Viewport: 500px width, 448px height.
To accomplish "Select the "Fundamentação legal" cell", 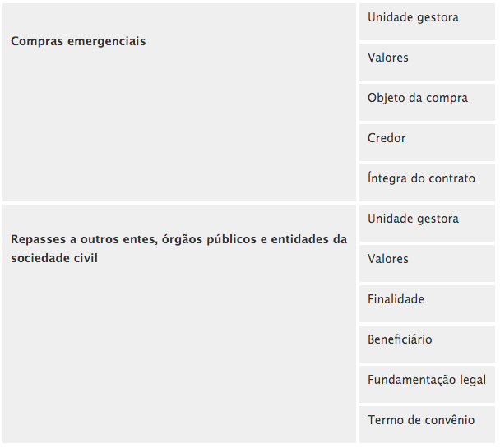I will (x=427, y=380).
